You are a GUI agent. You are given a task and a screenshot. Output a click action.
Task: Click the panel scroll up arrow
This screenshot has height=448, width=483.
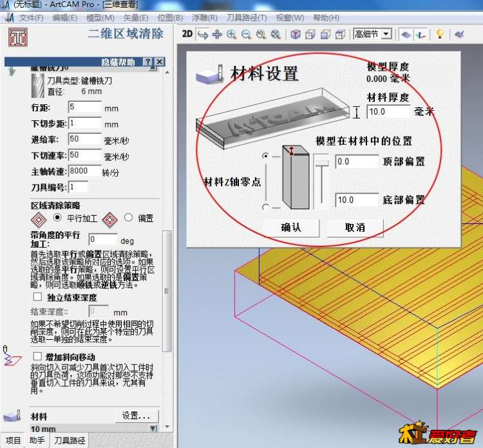tap(167, 73)
